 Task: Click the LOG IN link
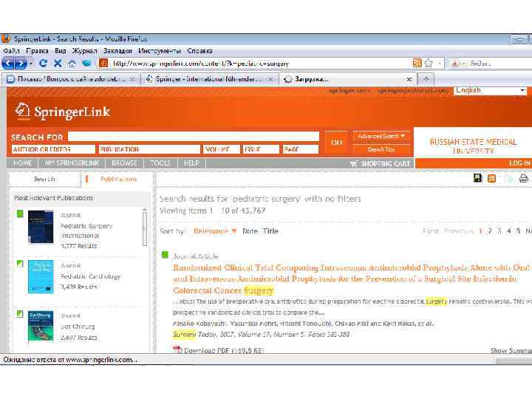coord(519,163)
